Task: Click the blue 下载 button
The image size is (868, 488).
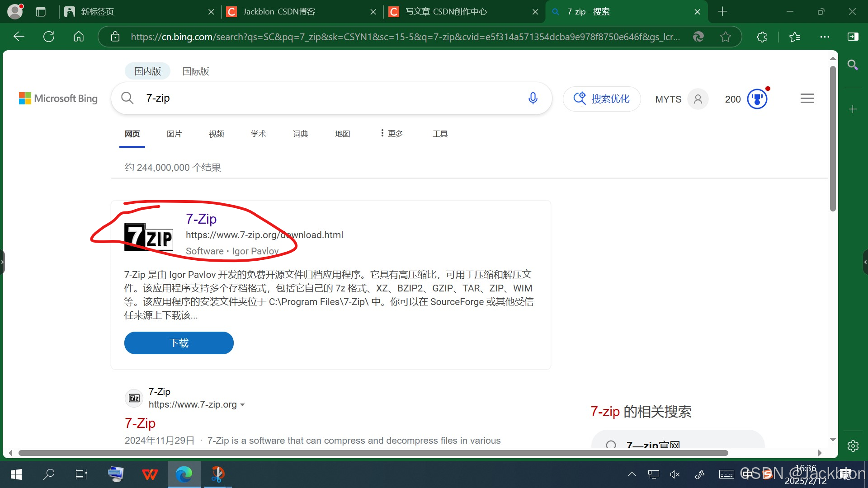Action: tap(179, 343)
